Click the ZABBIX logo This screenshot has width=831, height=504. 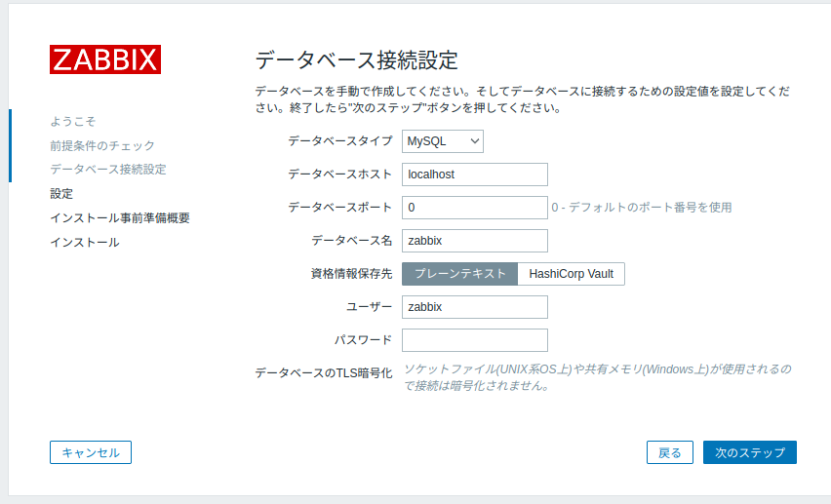point(105,59)
